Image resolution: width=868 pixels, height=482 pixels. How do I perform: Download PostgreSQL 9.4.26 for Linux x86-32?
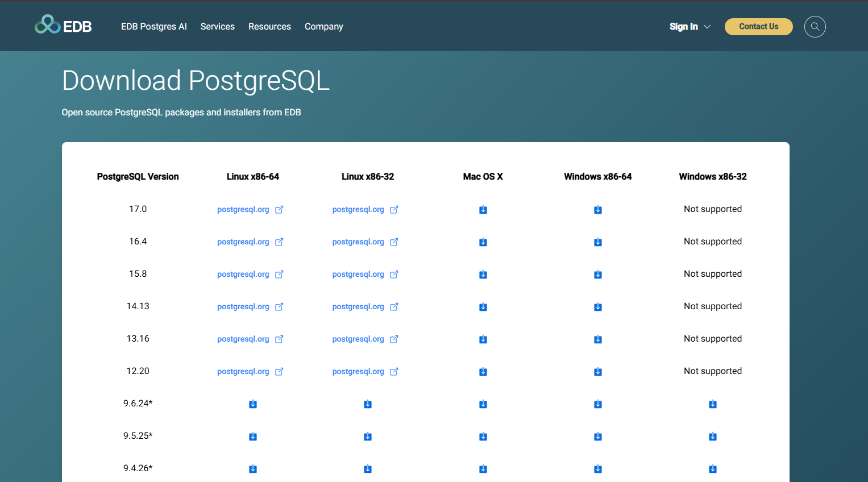pos(368,469)
